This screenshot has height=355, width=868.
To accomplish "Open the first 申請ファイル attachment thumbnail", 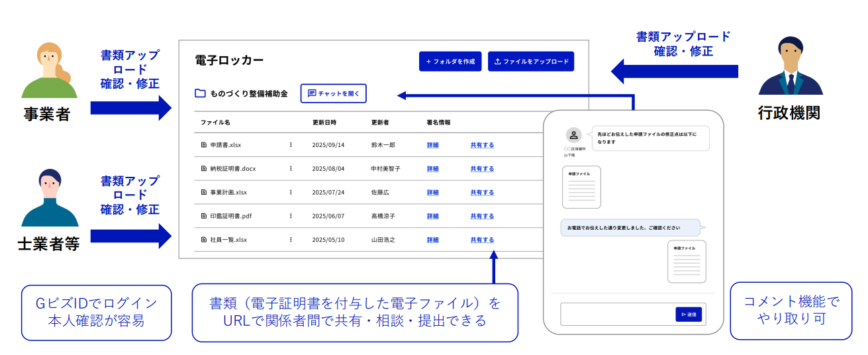I will pyautogui.click(x=582, y=187).
